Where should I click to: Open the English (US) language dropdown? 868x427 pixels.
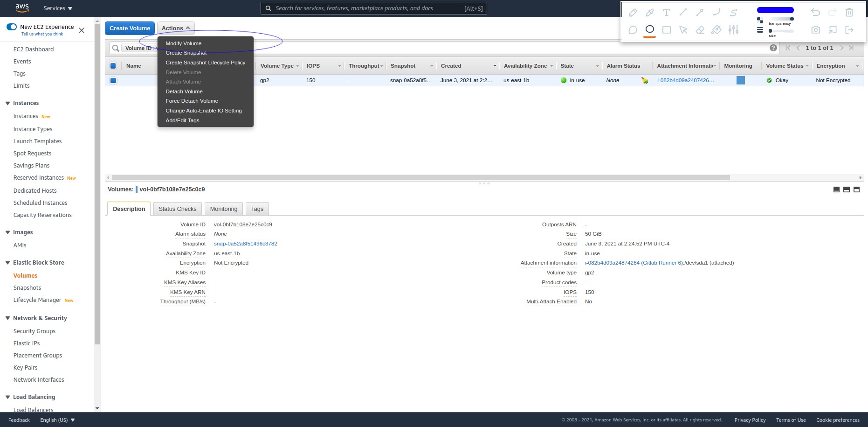[57, 420]
